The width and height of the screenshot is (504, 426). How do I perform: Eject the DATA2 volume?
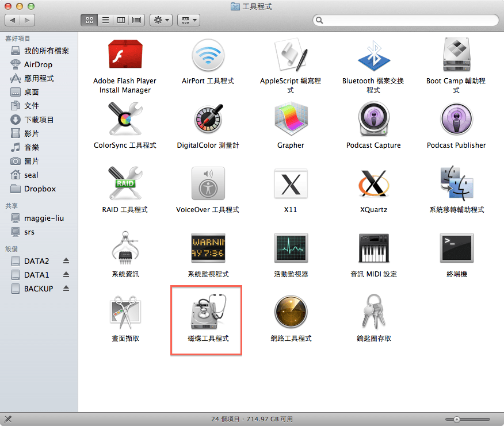(x=66, y=261)
